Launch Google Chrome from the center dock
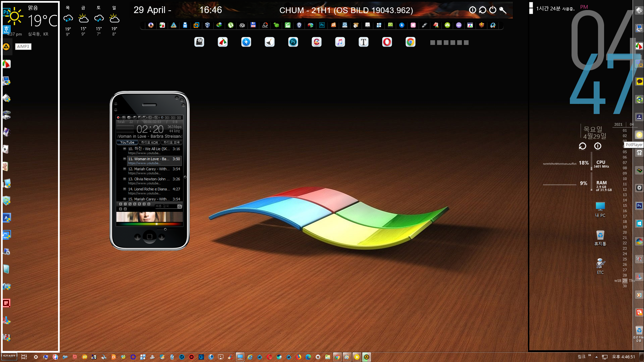The width and height of the screenshot is (644, 362). (x=411, y=42)
